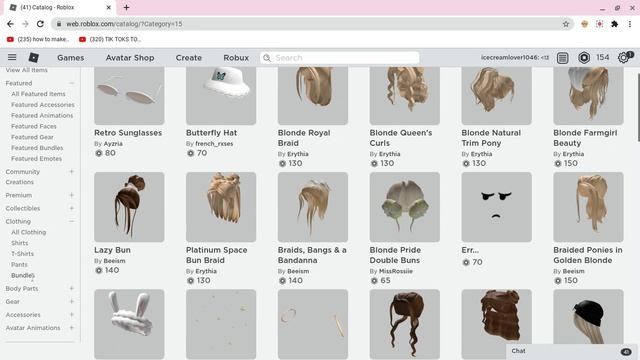Go back with the browser back arrow

[x=10, y=24]
